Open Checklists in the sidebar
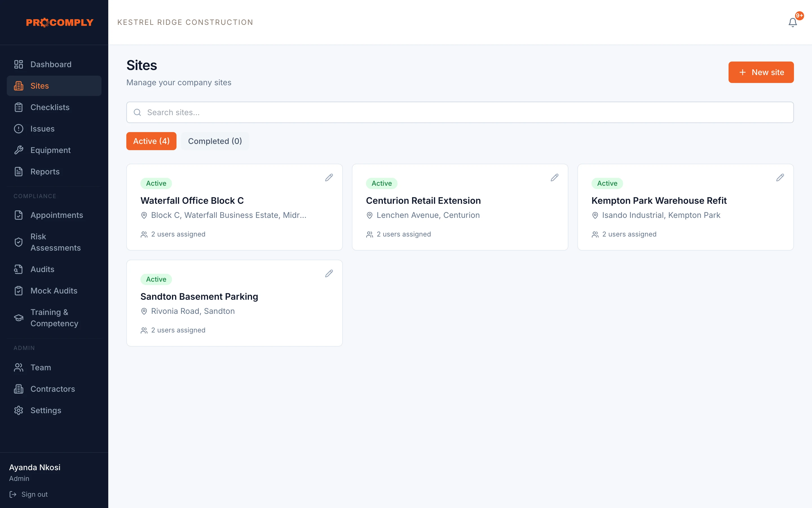Image resolution: width=812 pixels, height=508 pixels. 54,107
